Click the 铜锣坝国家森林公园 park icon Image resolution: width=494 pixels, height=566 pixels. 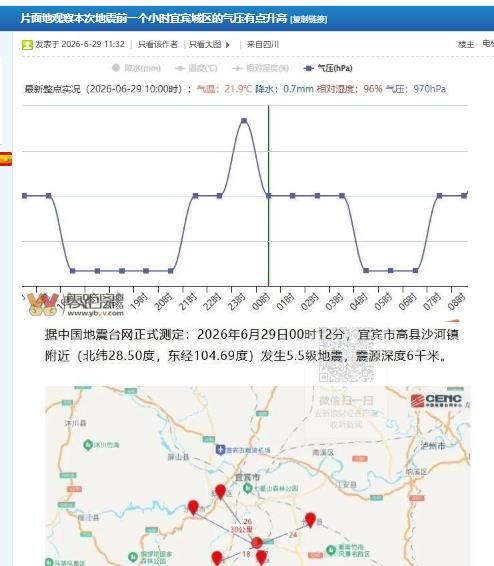[133, 557]
